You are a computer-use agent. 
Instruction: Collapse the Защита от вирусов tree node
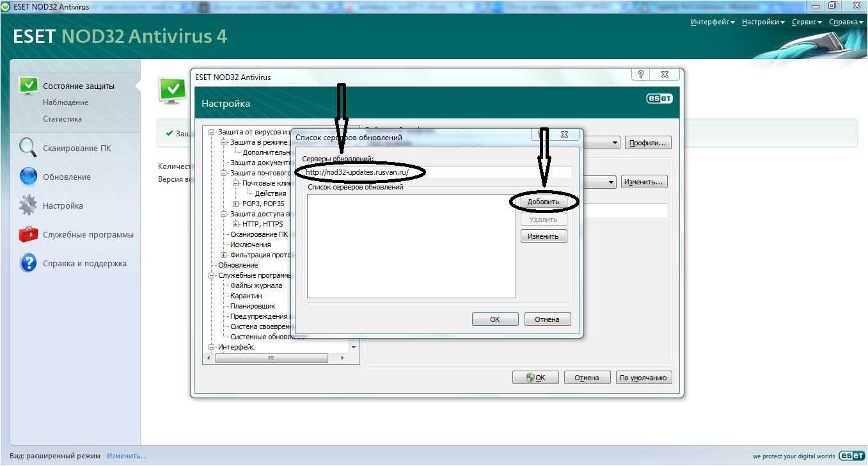(x=212, y=132)
